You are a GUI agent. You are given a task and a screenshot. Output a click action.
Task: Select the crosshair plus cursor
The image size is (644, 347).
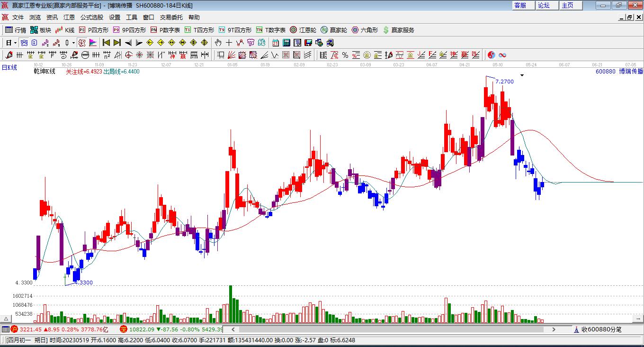click(x=229, y=43)
